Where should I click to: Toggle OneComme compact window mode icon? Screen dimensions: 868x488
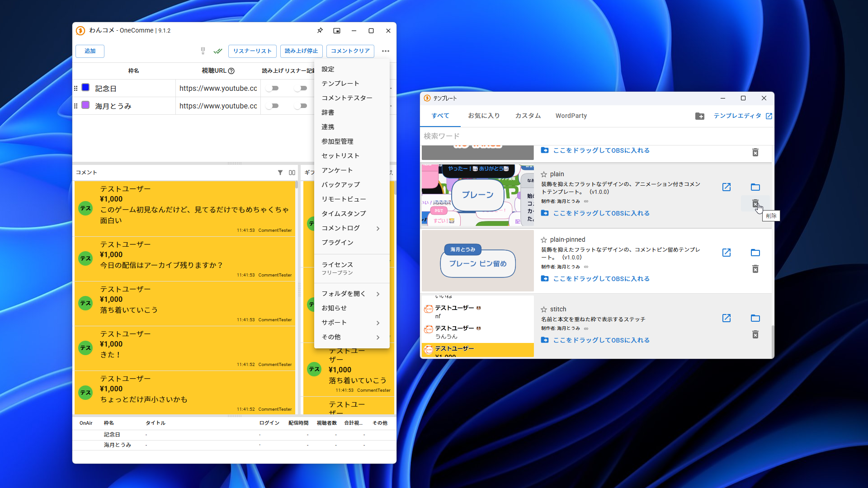click(337, 31)
